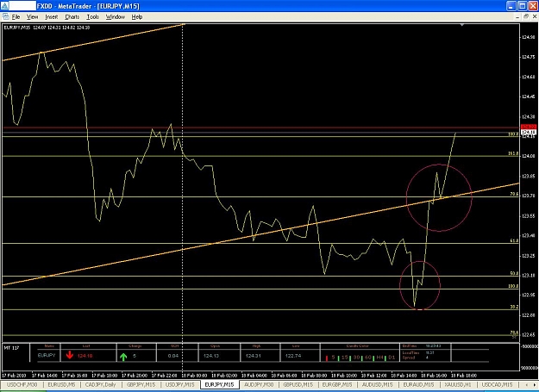The width and height of the screenshot is (539, 392).
Task: Click the red highlighted price label on axis
Action: pos(529,127)
